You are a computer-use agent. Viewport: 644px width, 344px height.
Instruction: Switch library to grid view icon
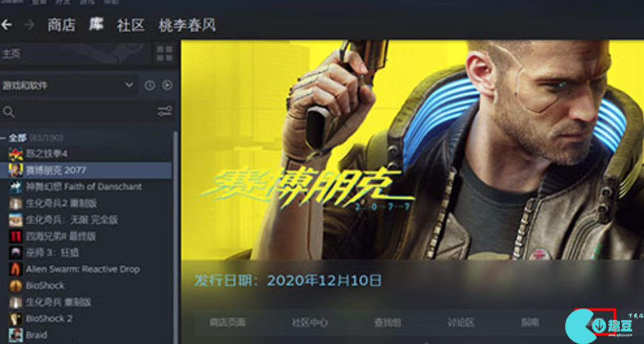click(x=165, y=54)
